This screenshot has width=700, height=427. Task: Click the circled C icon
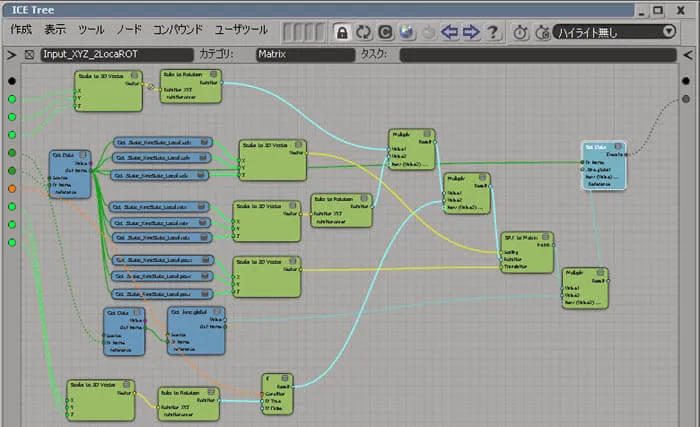[x=385, y=32]
